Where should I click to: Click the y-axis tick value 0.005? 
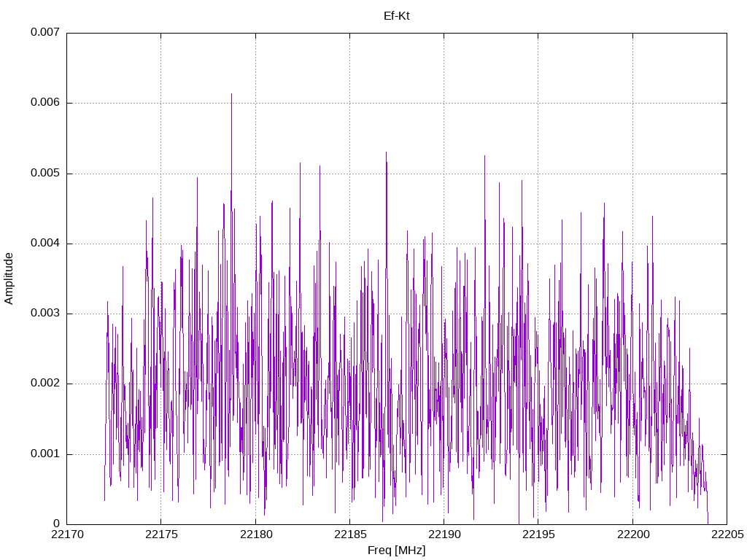point(45,173)
